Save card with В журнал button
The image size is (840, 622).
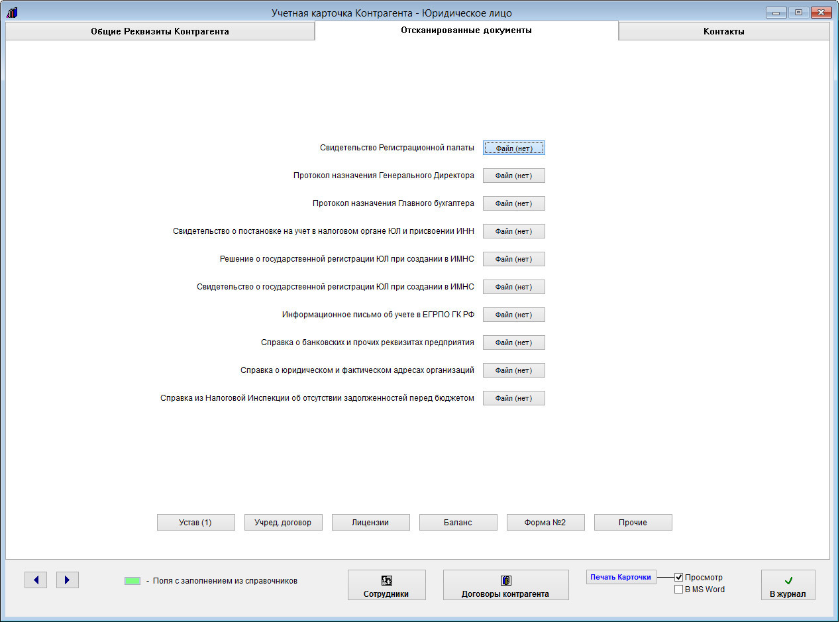[x=788, y=585]
